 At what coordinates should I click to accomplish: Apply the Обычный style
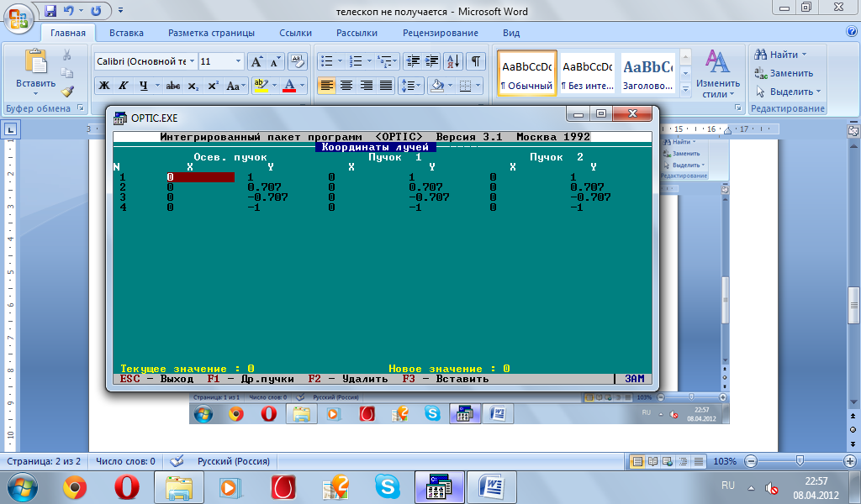(x=527, y=73)
